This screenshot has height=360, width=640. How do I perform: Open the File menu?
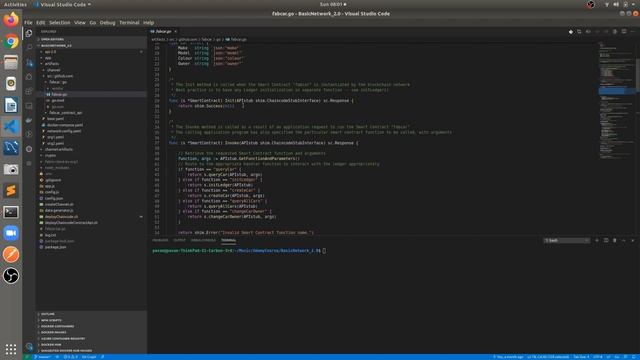coord(28,22)
